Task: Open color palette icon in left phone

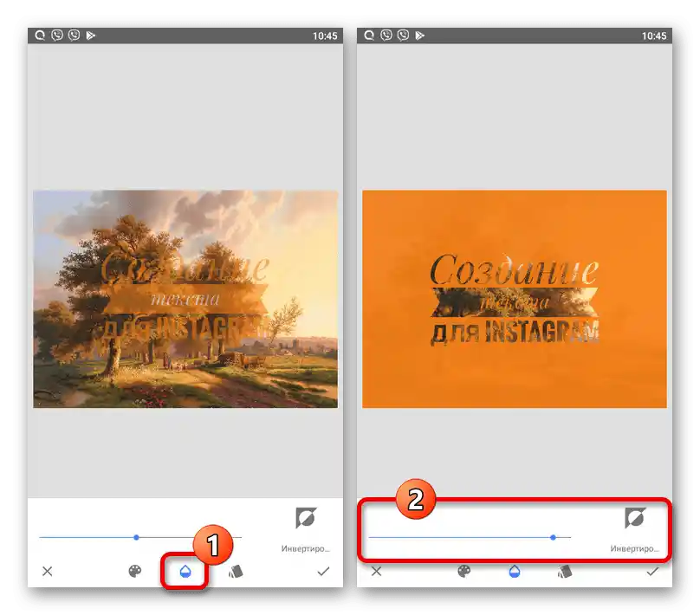Action: 135,572
